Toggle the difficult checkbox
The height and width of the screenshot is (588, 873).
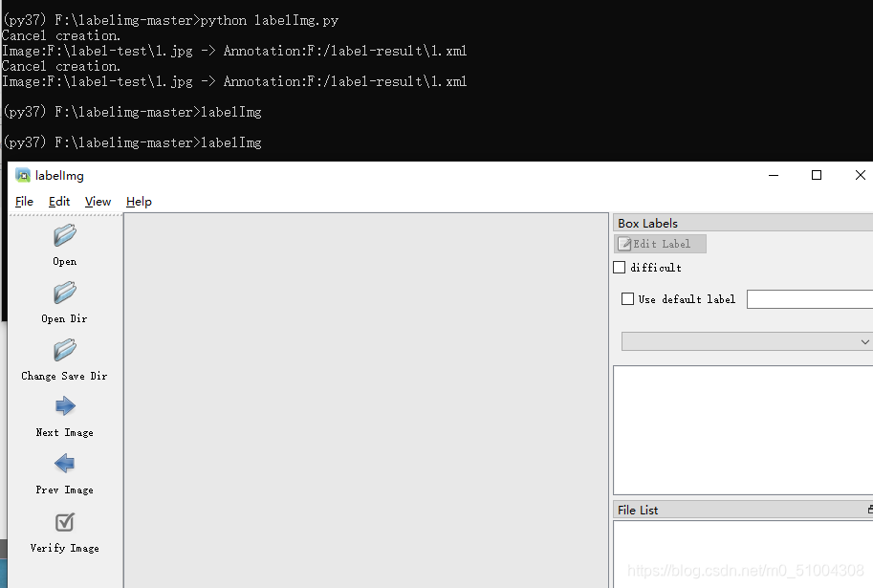pyautogui.click(x=620, y=268)
